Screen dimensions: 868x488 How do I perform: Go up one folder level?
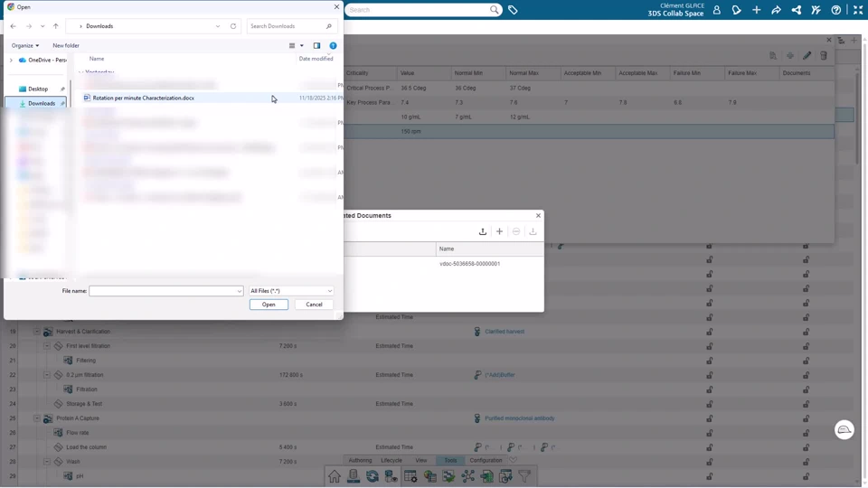[56, 26]
